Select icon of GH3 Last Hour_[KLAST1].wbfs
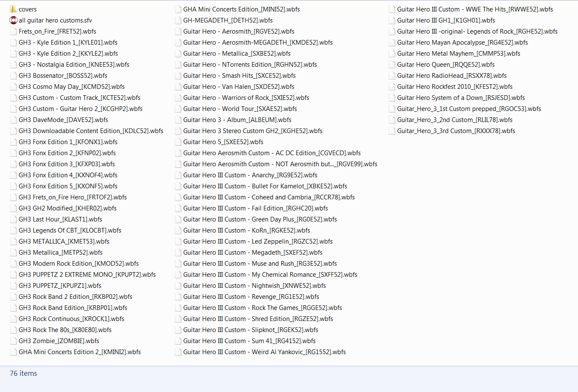 point(14,219)
